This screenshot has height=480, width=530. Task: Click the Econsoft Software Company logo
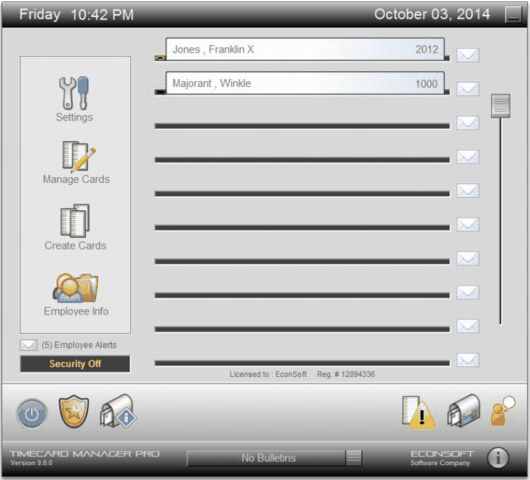pyautogui.click(x=442, y=458)
